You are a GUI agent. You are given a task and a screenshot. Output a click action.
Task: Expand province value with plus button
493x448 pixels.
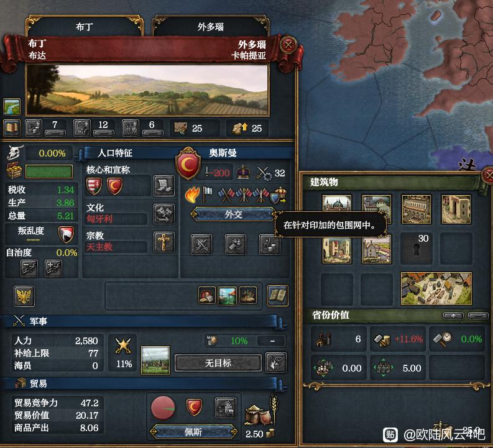[x=453, y=316]
